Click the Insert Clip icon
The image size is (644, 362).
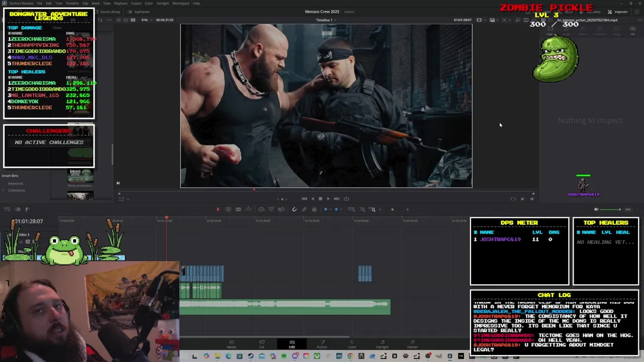[x=261, y=209]
